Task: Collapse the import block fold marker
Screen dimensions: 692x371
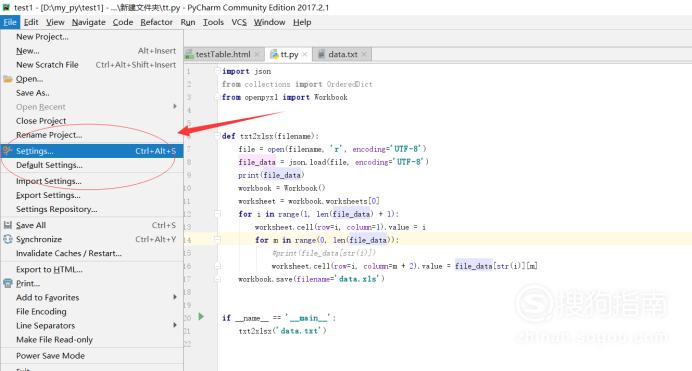Action: pos(217,70)
